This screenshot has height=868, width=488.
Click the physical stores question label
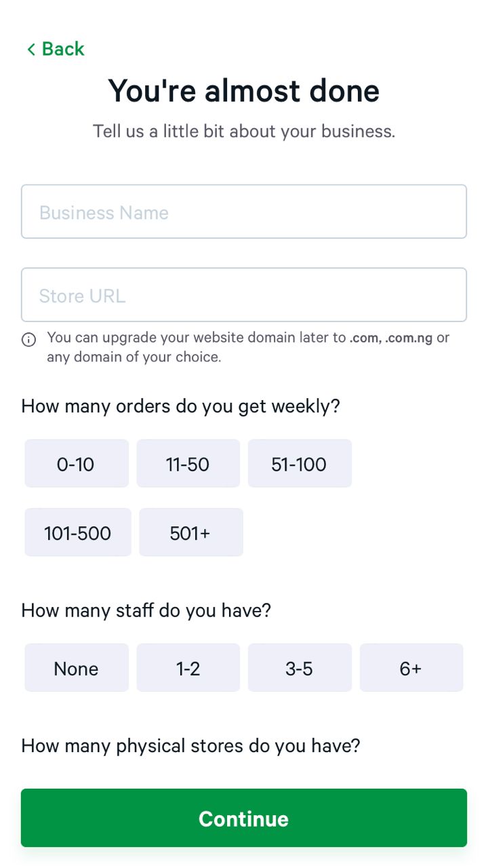point(191,746)
